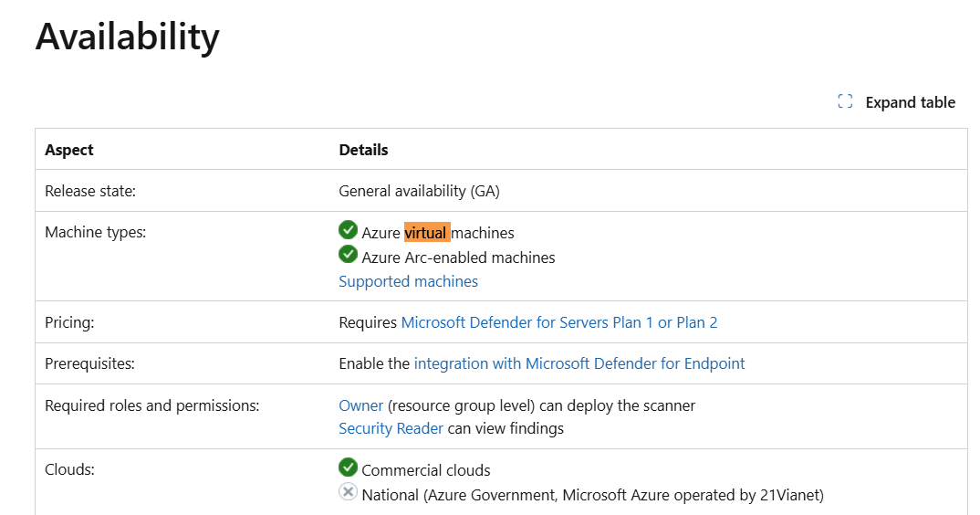Click the Availability heading
The height and width of the screenshot is (515, 980).
coord(128,37)
